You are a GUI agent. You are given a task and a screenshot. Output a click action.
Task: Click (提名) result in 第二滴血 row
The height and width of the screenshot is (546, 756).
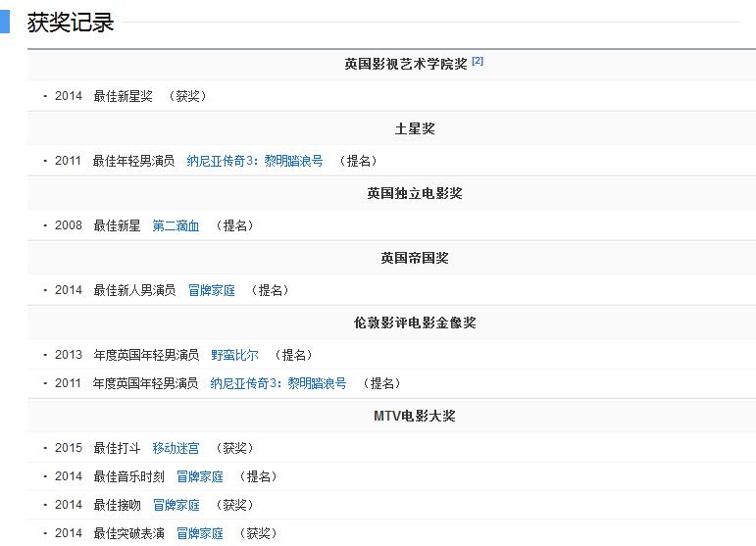(234, 225)
